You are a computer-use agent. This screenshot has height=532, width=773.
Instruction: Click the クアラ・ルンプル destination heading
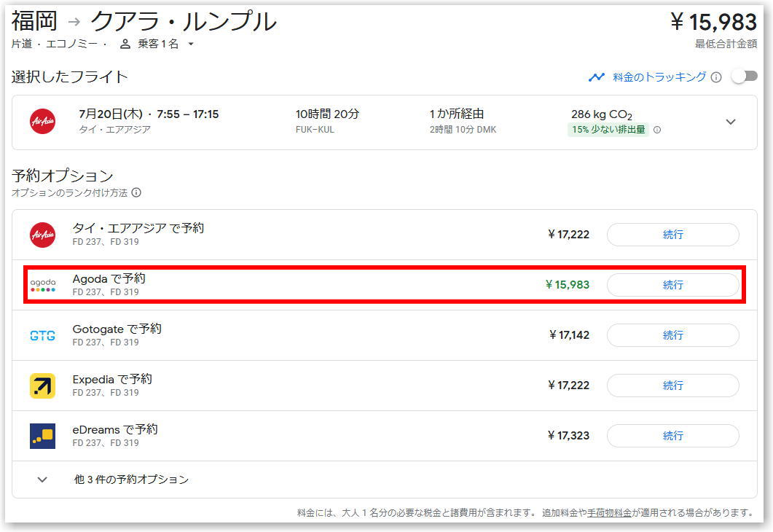[184, 22]
